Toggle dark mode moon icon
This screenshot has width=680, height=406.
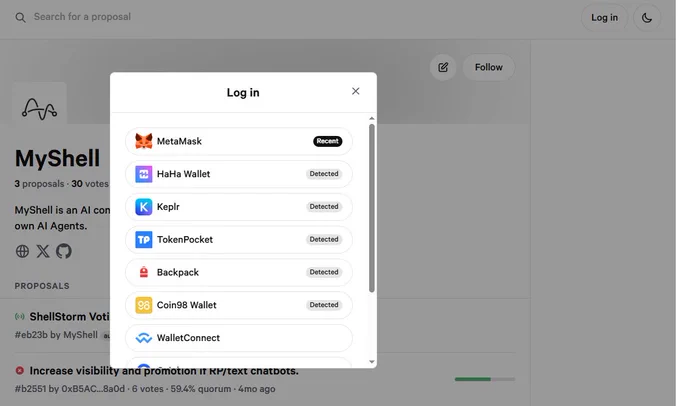tap(647, 18)
